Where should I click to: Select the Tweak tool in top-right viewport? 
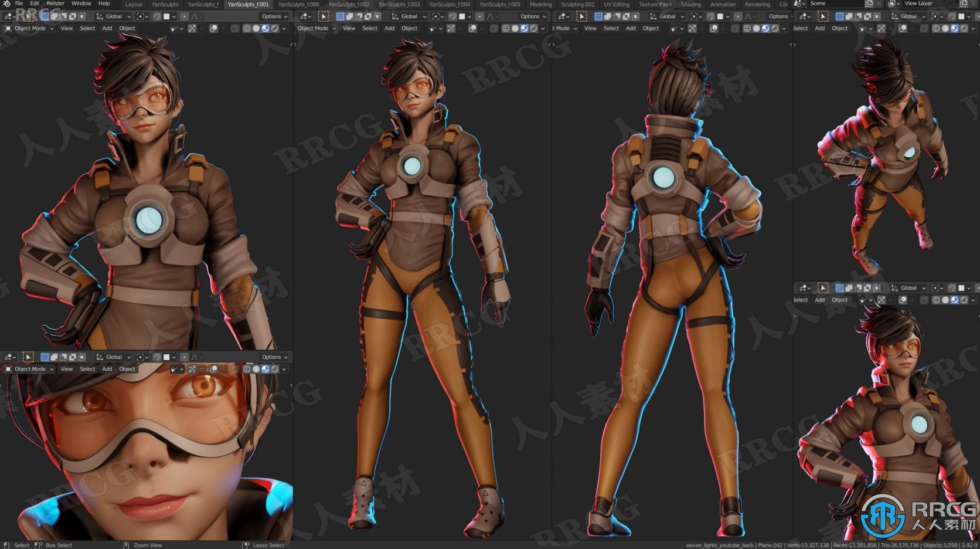pos(823,16)
